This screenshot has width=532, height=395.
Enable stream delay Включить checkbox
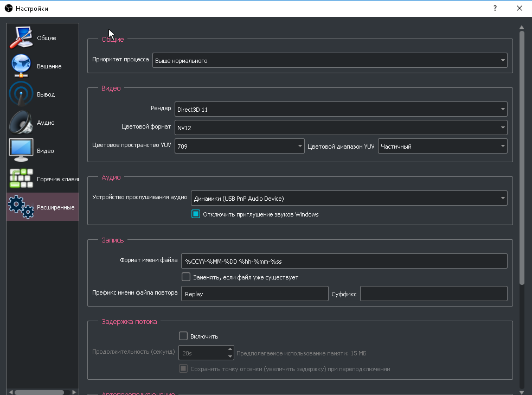[183, 336]
